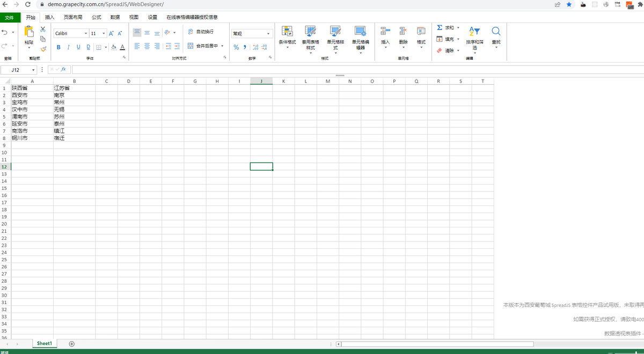Switch to the 页面布局 ribbon tab
The width and height of the screenshot is (644, 354).
click(x=73, y=17)
